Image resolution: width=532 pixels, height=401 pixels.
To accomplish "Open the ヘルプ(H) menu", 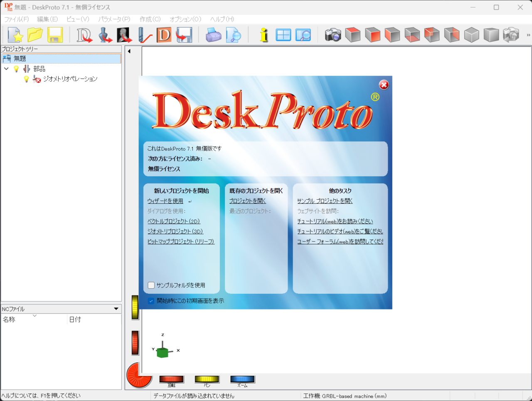I will tap(222, 19).
